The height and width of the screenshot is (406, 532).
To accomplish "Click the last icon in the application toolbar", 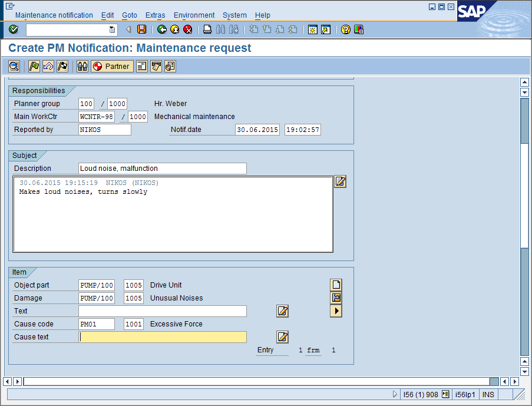I will (x=170, y=66).
